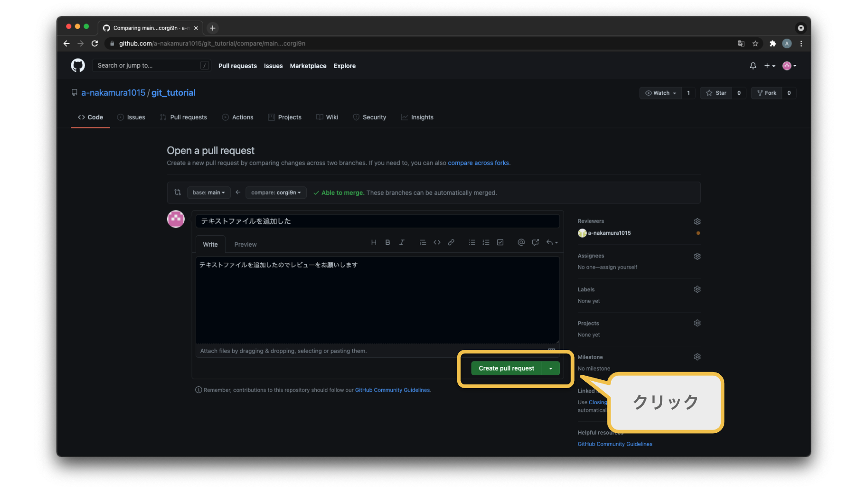Open Milestone settings gear
868x488 pixels.
pyautogui.click(x=697, y=357)
